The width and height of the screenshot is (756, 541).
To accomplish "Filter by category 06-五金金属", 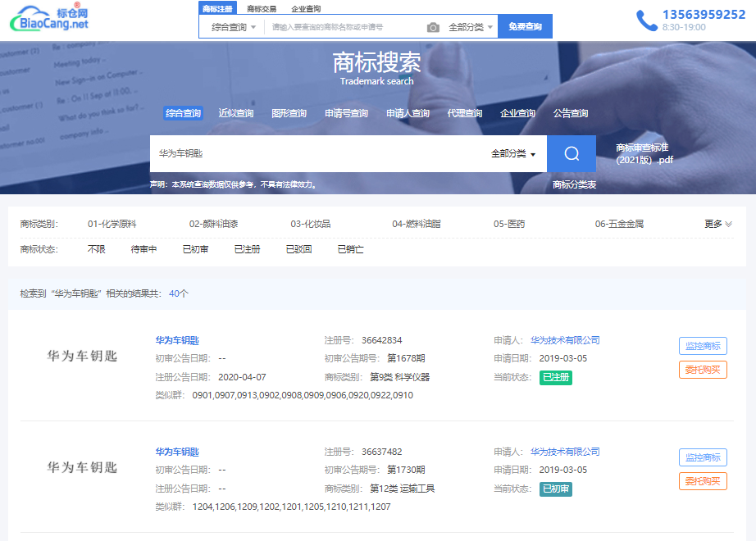I will (619, 224).
